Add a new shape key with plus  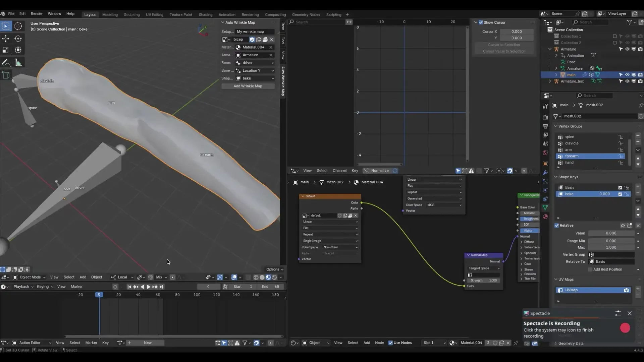point(638,186)
